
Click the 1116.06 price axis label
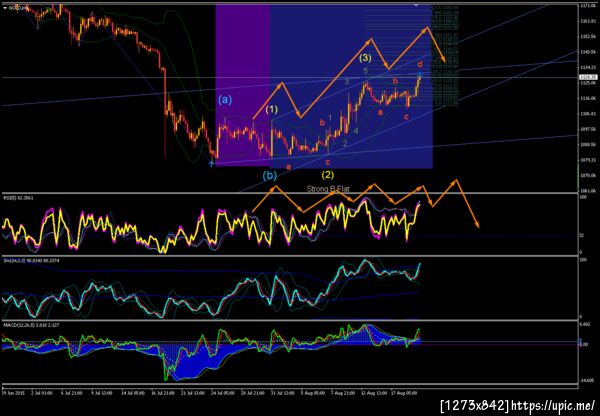587,98
